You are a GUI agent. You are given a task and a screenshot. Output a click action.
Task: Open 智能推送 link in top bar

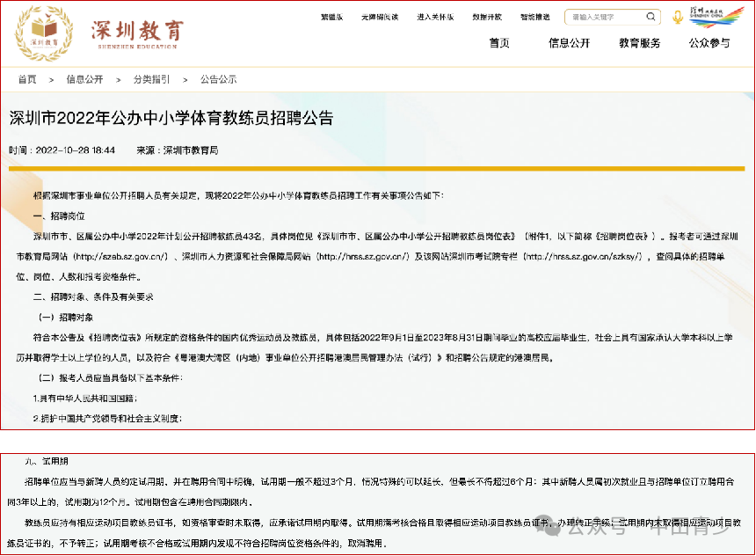click(535, 17)
